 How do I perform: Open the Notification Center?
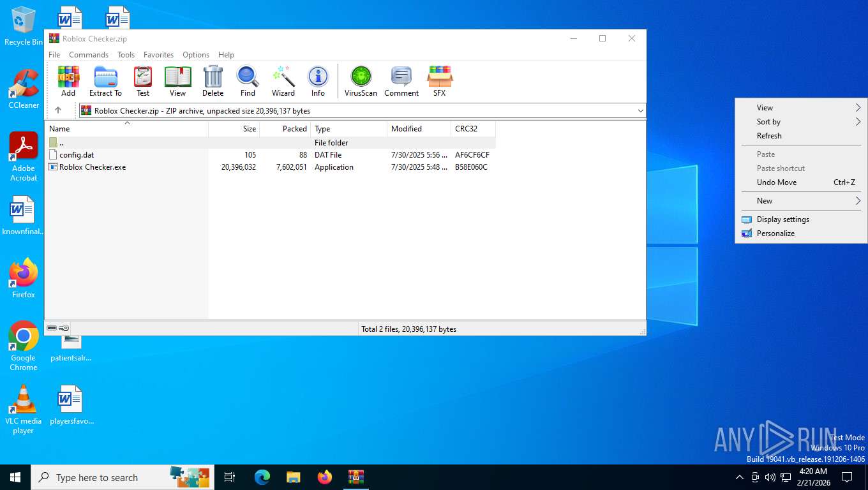[847, 477]
